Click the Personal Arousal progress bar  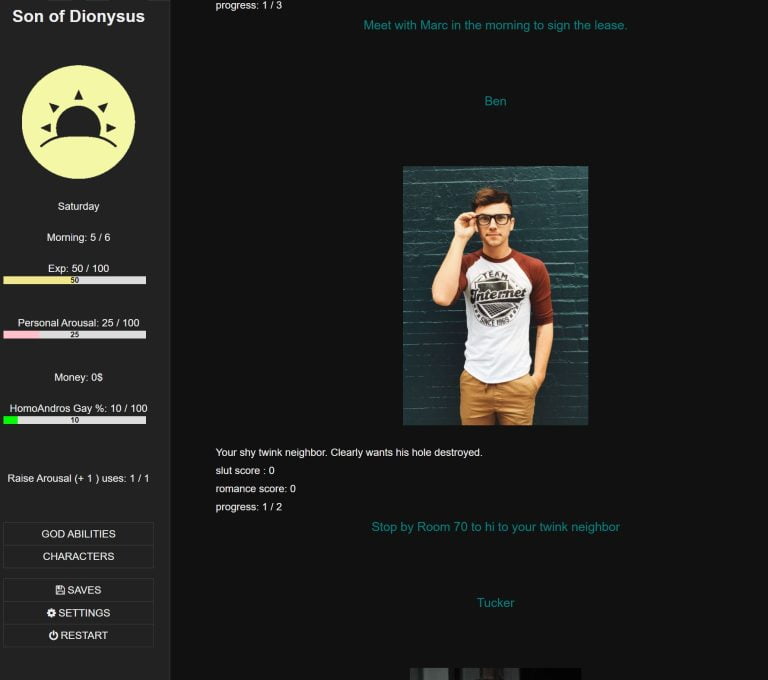[75, 335]
